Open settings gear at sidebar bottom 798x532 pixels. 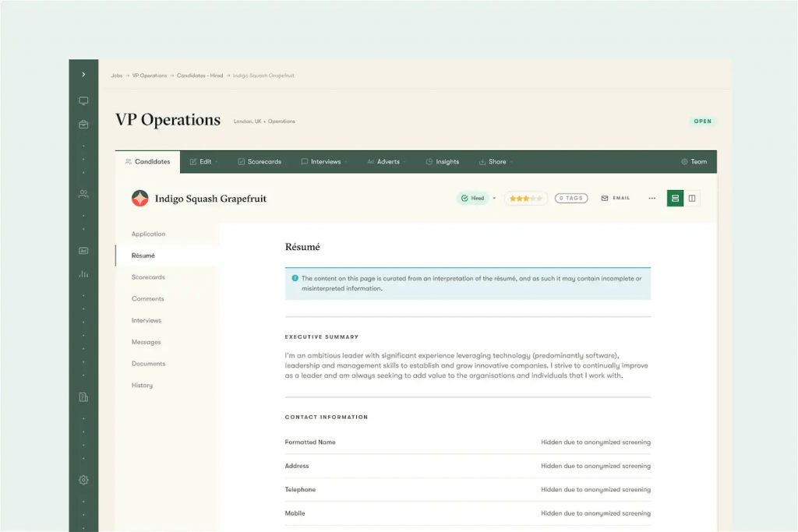point(83,480)
